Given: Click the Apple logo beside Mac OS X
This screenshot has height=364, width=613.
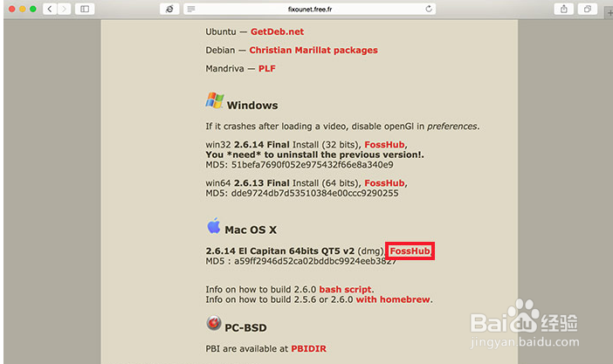Looking at the screenshot, I should 213,225.
